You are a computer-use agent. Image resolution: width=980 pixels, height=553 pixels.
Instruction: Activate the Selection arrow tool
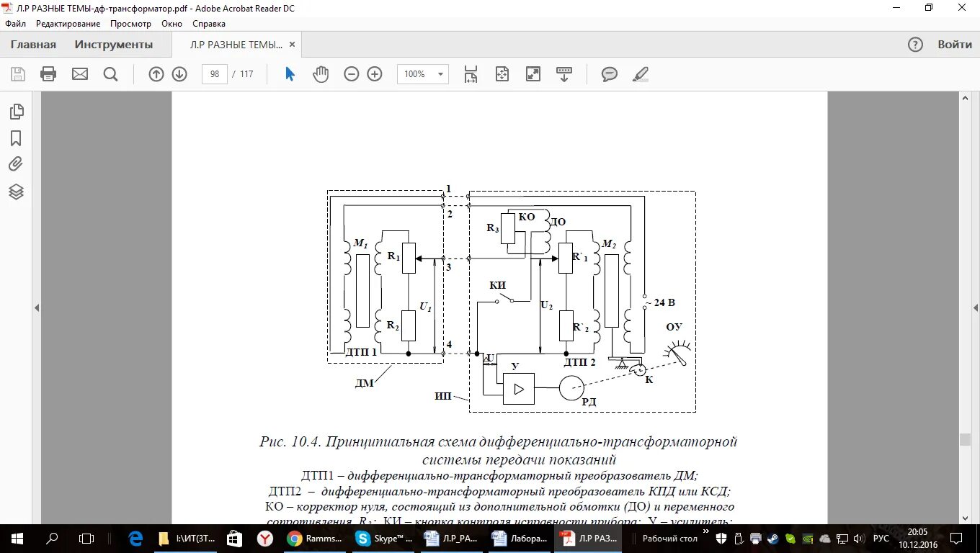pyautogui.click(x=290, y=74)
